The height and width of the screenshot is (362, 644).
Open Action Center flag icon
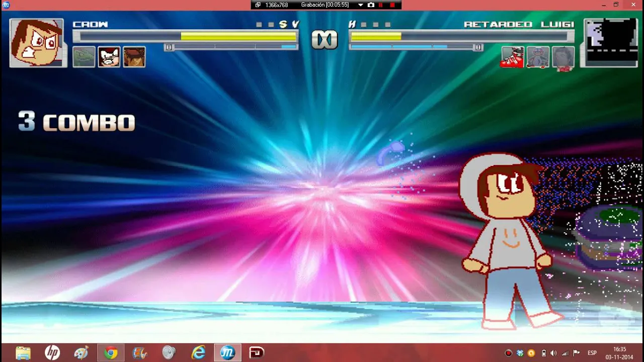[x=577, y=353]
